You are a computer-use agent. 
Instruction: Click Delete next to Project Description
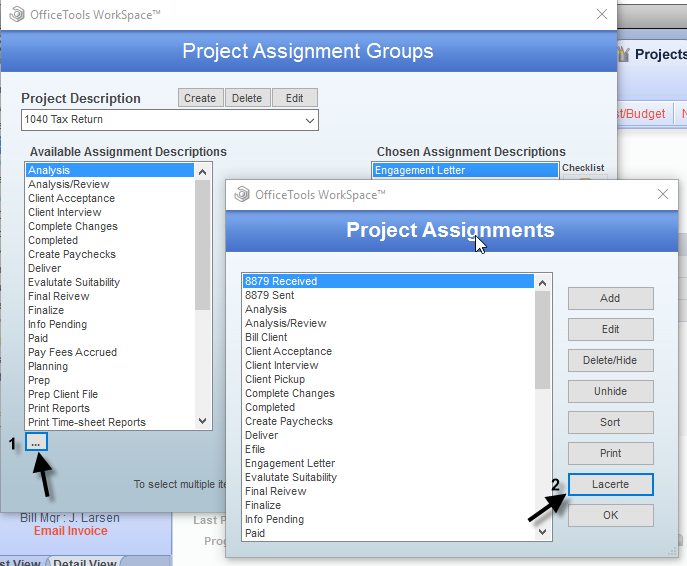247,98
